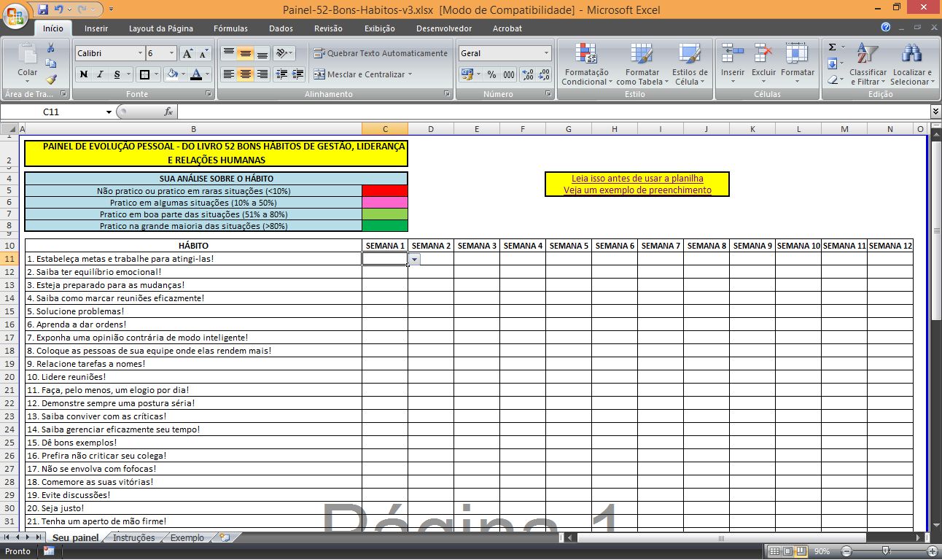Click the Insert Function fx icon
This screenshot has height=560, width=942.
click(x=168, y=112)
